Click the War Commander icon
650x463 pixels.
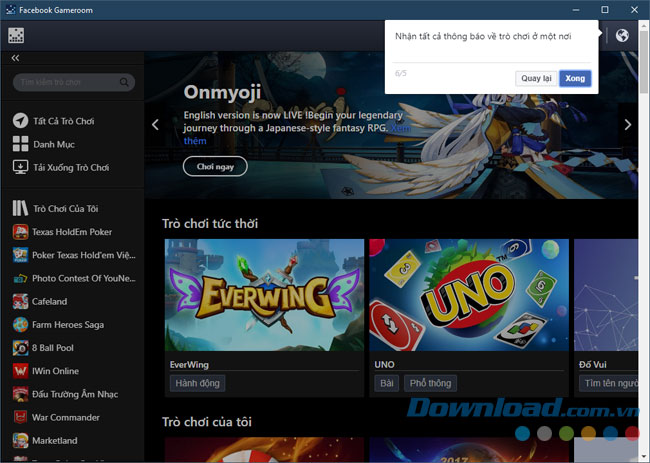[20, 417]
